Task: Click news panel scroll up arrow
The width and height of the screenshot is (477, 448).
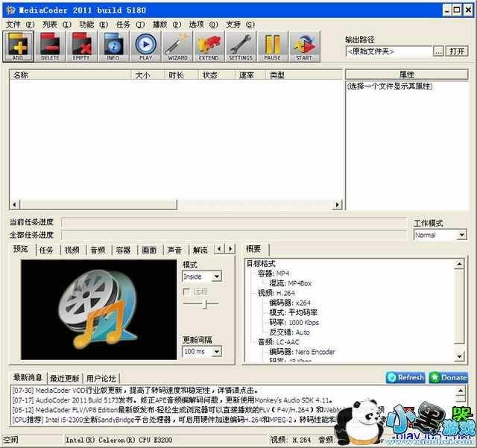Action: [461, 391]
